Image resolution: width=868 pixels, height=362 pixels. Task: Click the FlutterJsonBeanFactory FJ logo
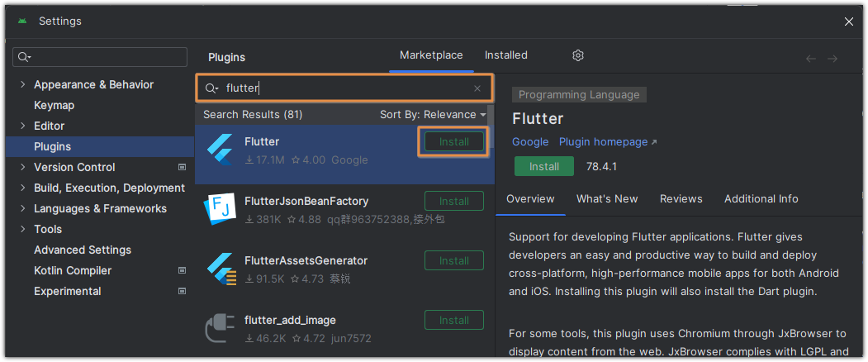(x=220, y=209)
